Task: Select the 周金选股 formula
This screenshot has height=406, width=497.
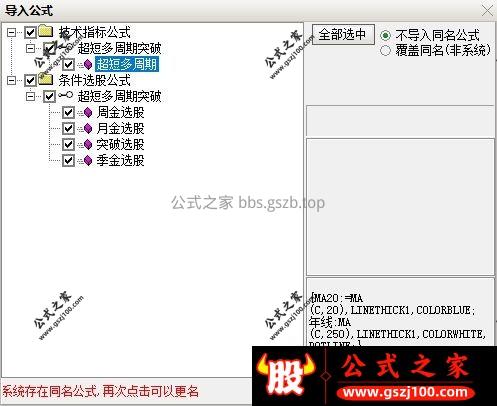Action: 120,112
